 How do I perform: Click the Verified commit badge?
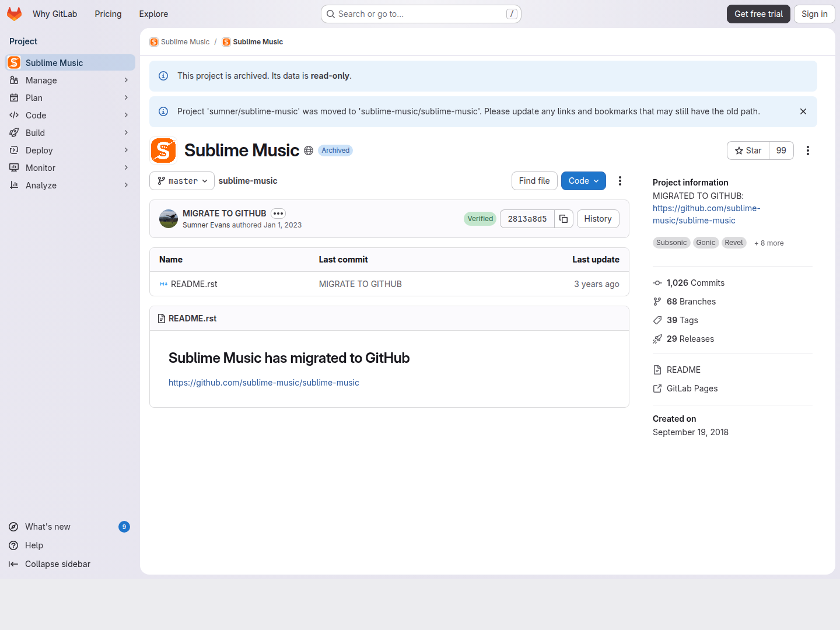480,219
